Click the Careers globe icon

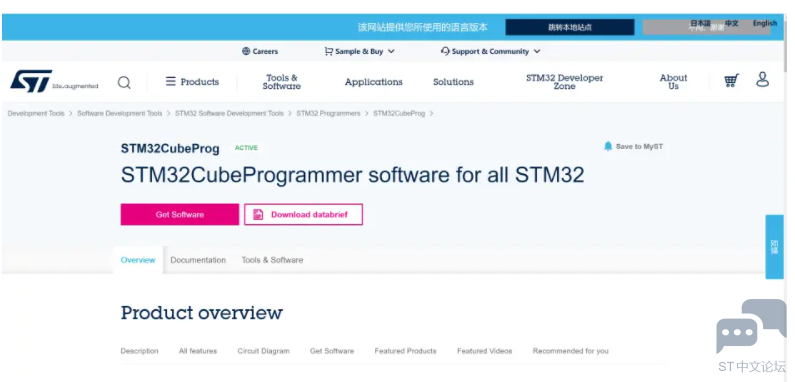point(246,51)
